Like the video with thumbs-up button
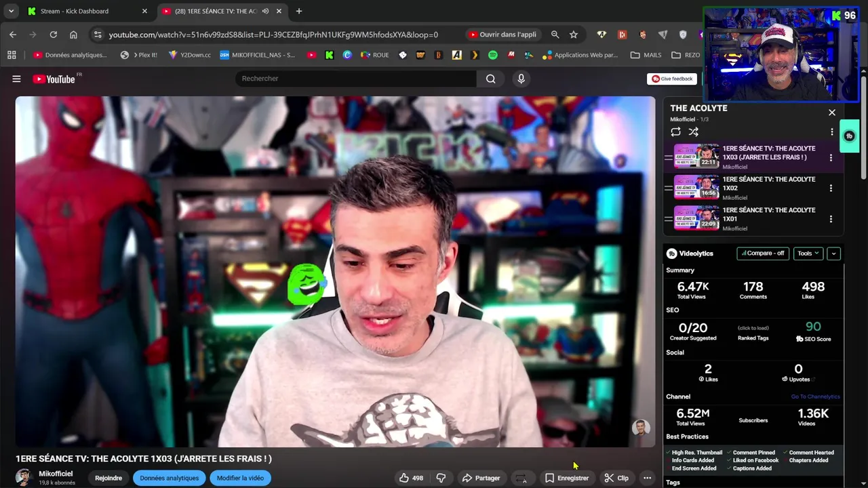This screenshot has width=868, height=488. (411, 478)
